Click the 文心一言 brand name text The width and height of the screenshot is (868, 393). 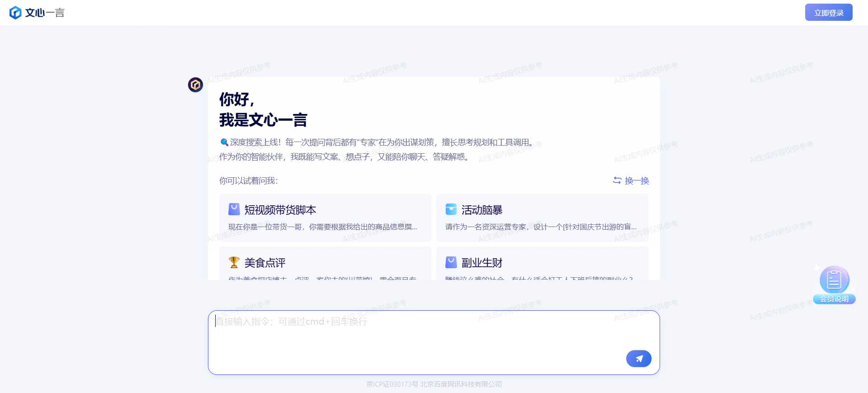click(x=45, y=13)
